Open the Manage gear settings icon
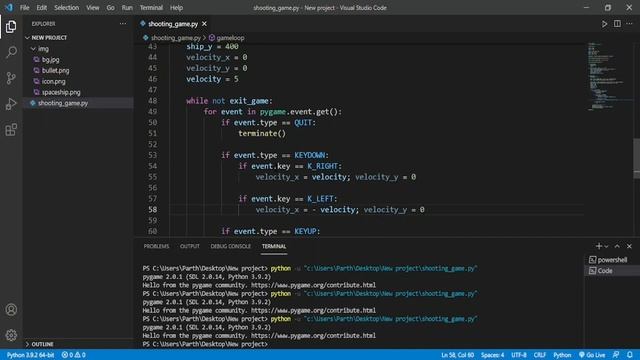The height and width of the screenshot is (360, 640). pos(11,335)
